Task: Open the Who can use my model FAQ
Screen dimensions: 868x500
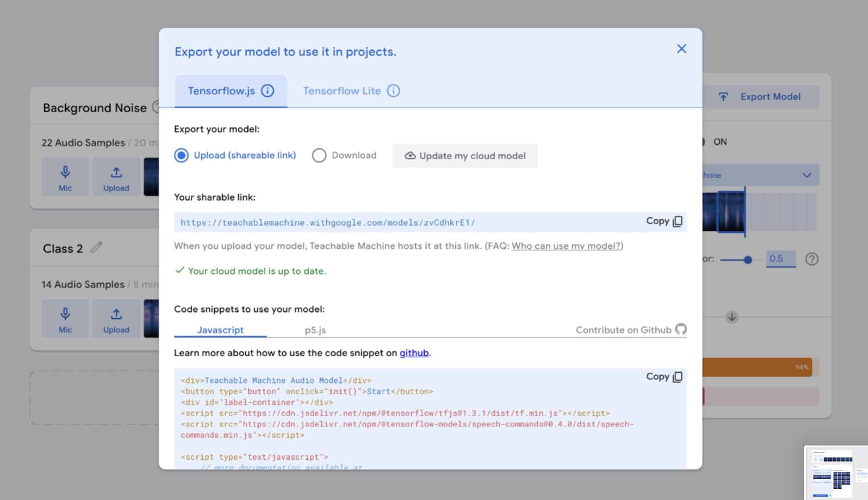Action: pyautogui.click(x=566, y=246)
